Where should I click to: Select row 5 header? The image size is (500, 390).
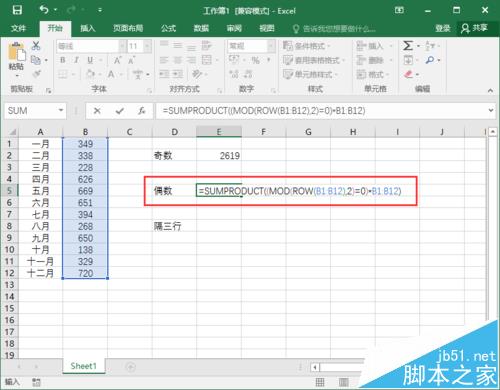click(x=9, y=191)
